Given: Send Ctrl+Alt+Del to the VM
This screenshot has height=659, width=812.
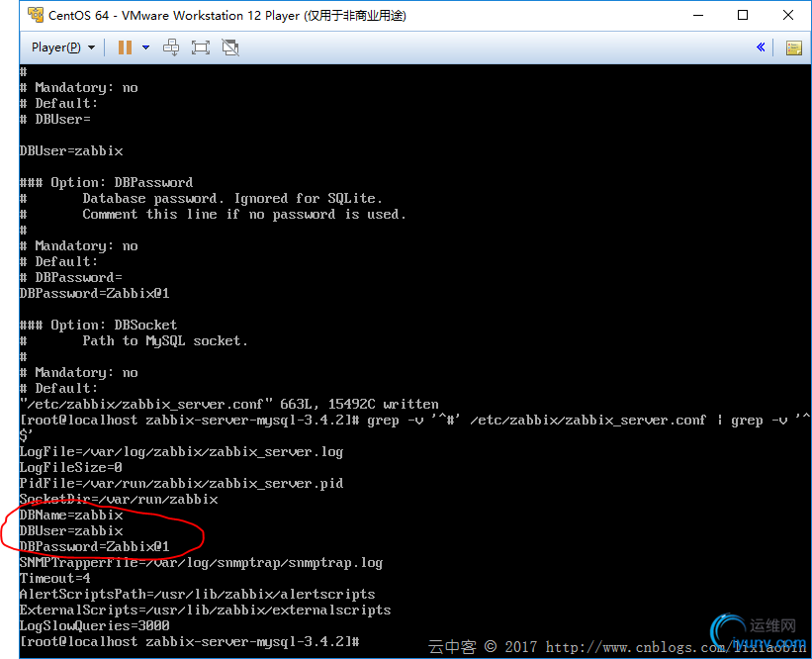Looking at the screenshot, I should tap(171, 47).
